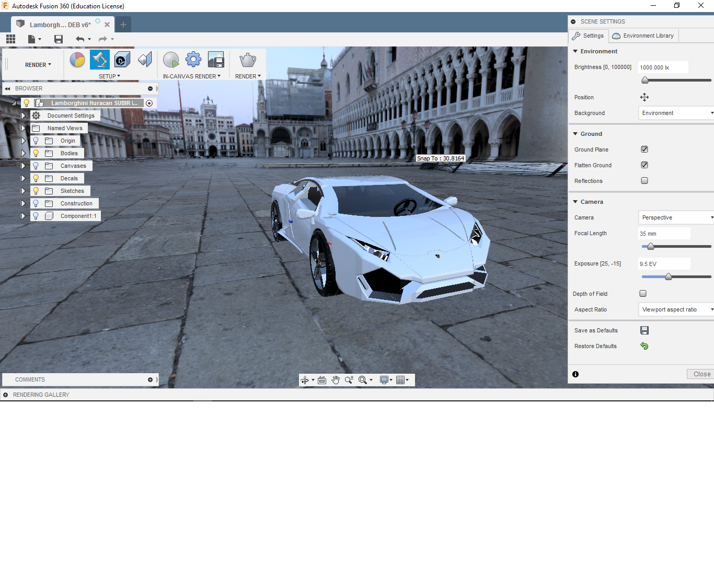Collapse the Environment section header

pos(575,51)
